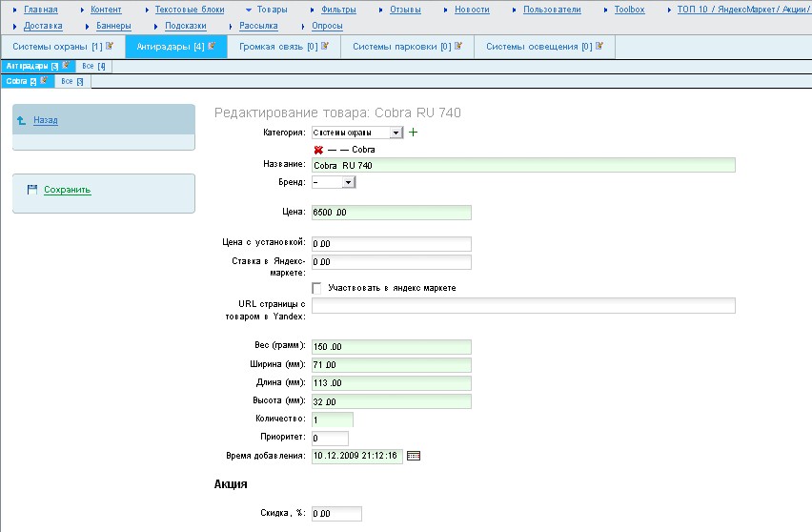Click edit icon on Антирадары [4] tab
The height and width of the screenshot is (532, 812).
pyautogui.click(x=212, y=46)
